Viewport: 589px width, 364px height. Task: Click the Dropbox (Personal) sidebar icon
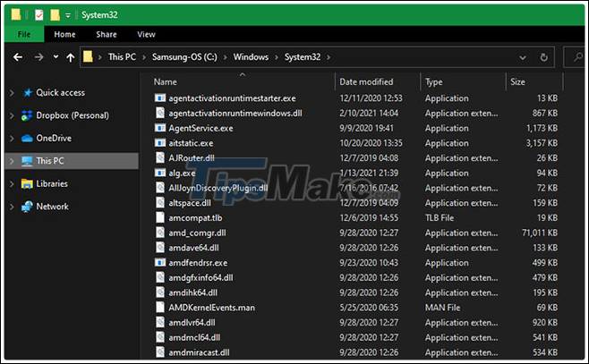pos(26,114)
